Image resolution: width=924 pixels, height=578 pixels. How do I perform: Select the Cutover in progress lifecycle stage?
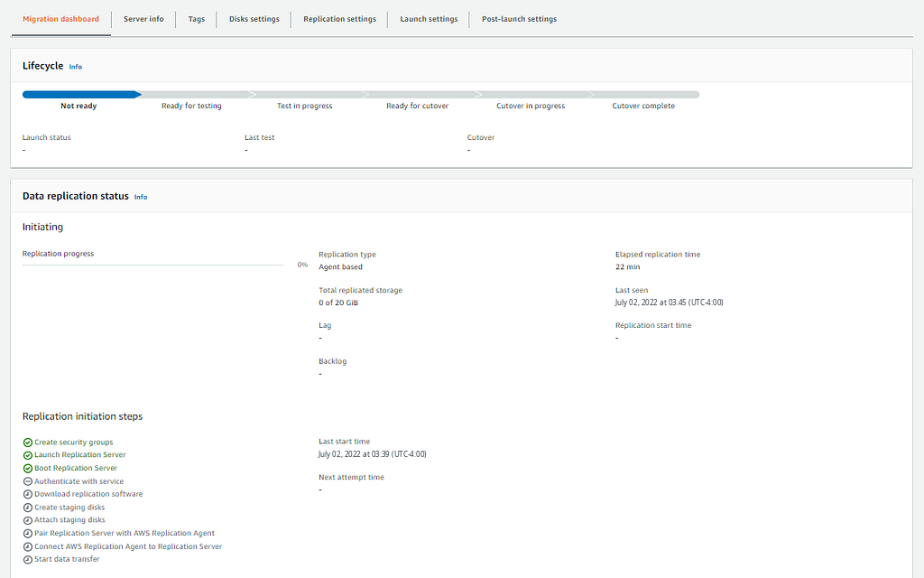pos(531,106)
